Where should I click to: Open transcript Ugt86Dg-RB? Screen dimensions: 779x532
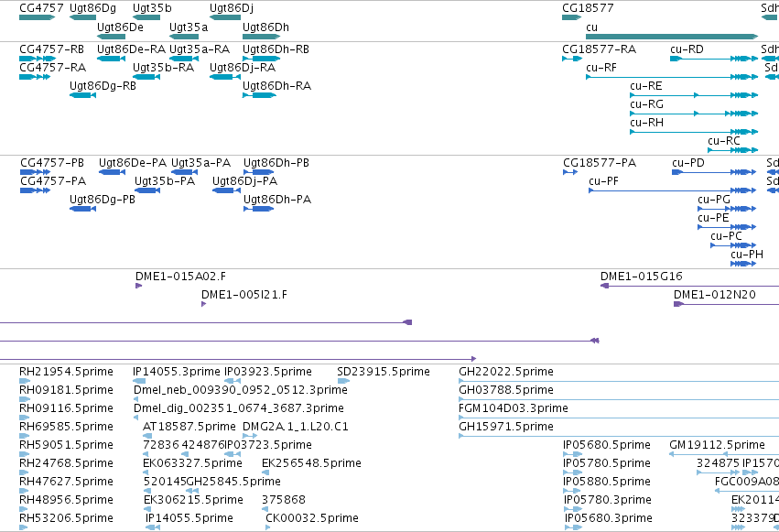pyautogui.click(x=103, y=86)
